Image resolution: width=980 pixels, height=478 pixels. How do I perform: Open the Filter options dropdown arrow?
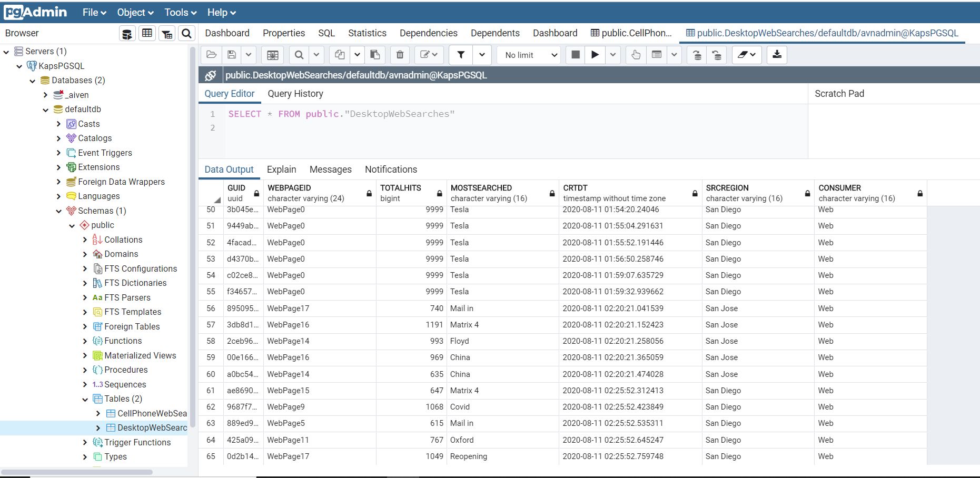[x=482, y=55]
